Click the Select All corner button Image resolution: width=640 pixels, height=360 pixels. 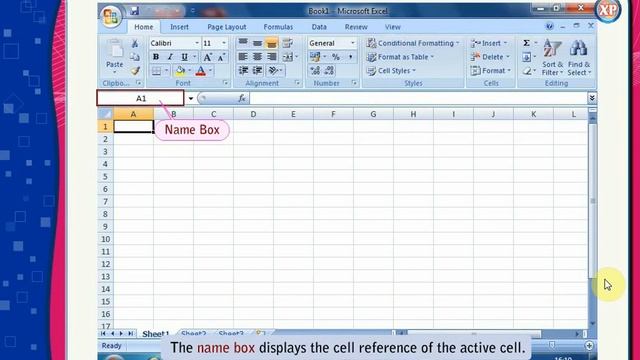105,114
